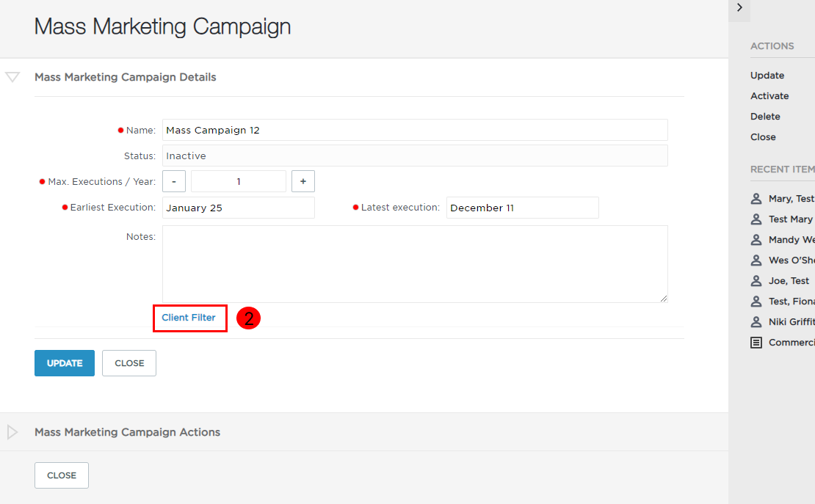The image size is (815, 504).
Task: Click Mass Marketing Campaign Details heading
Action: coord(126,77)
